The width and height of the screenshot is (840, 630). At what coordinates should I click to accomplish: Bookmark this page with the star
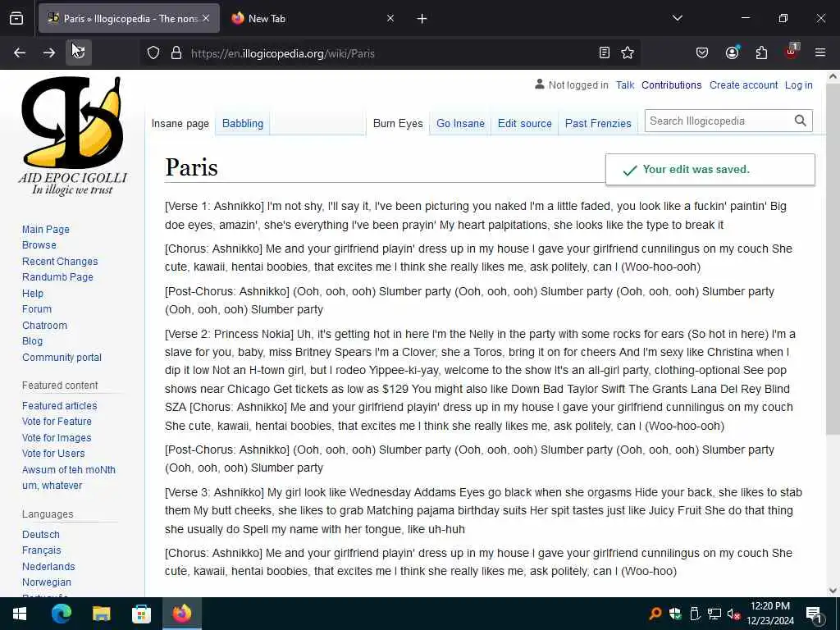[x=628, y=53]
